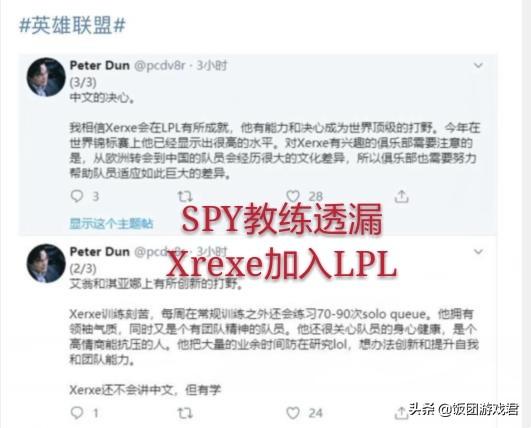
Task: Click 显示这个主题帖 thread link
Action: (x=111, y=223)
